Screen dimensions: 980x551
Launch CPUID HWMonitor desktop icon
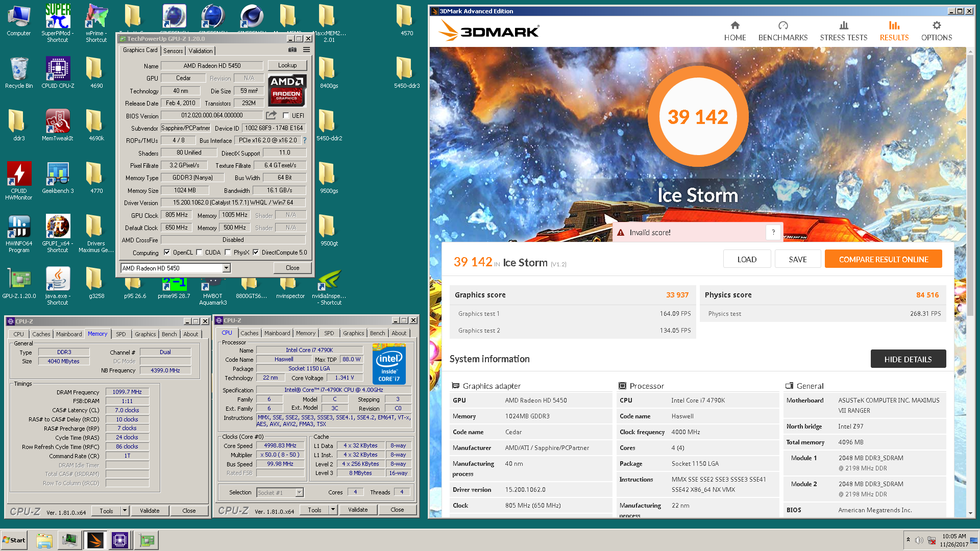pyautogui.click(x=19, y=181)
